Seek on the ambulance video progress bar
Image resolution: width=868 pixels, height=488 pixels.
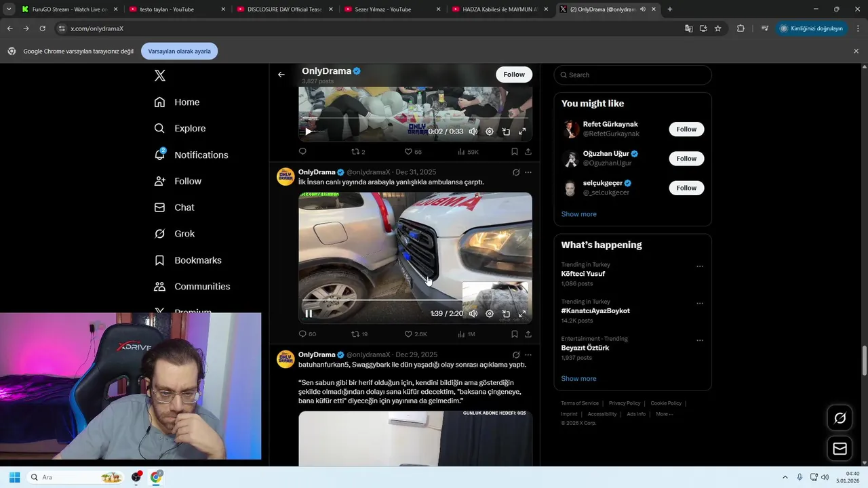point(415,300)
